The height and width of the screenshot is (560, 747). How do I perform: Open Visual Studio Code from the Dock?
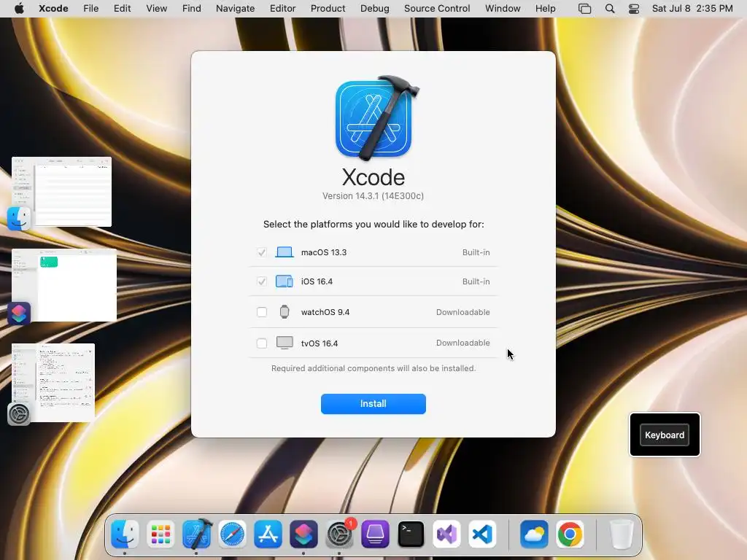pos(482,534)
